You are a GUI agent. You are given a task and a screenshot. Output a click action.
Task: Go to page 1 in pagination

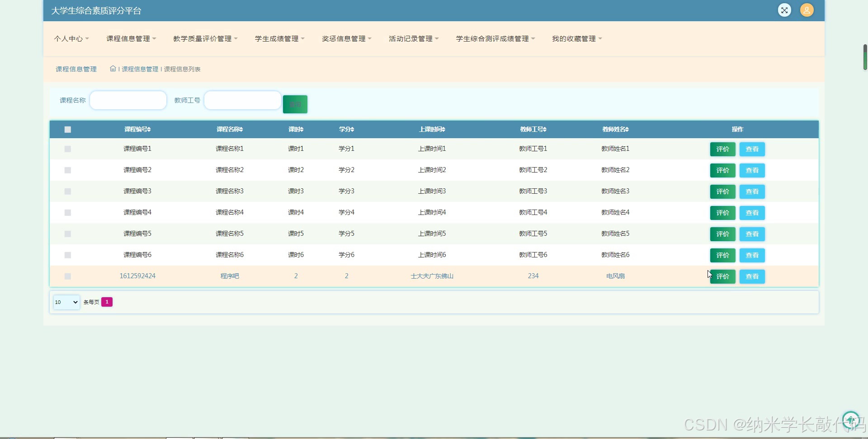(107, 302)
